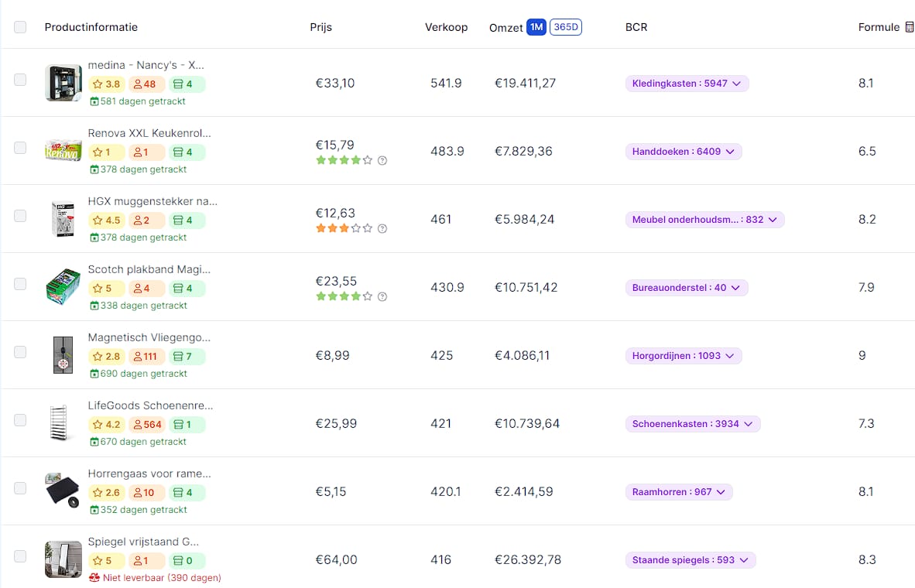
Task: Switch Omzet view to 1M
Action: coord(536,27)
